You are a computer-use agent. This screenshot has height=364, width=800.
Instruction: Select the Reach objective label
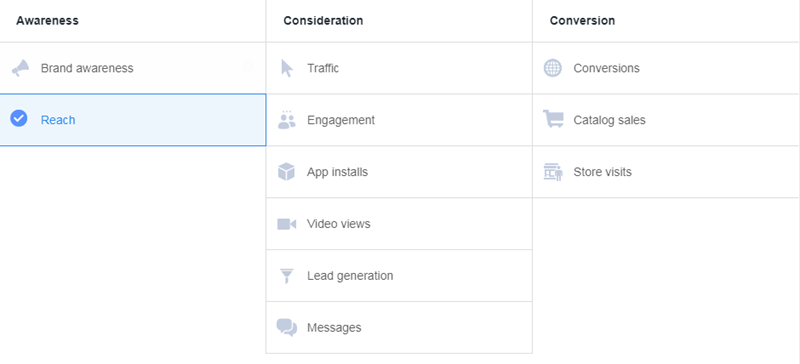point(58,120)
